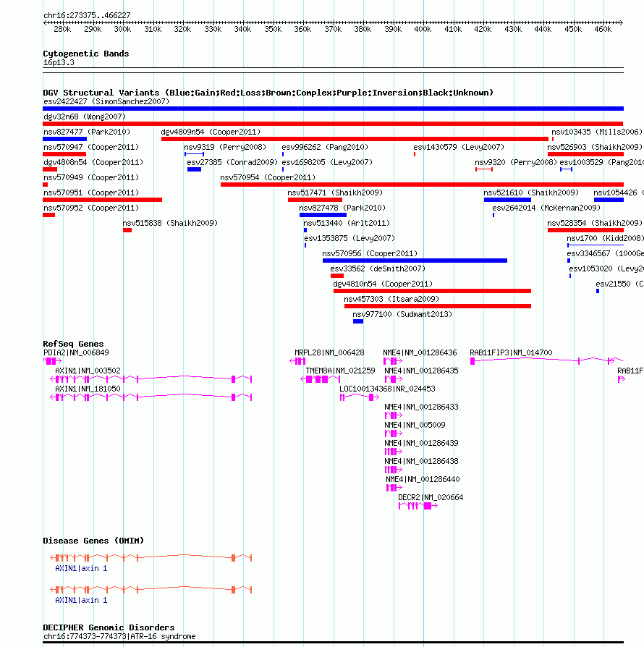Click the NME4|NM_001286435 gene glyph
Viewport: 644px width, 647px height.
click(x=393, y=379)
